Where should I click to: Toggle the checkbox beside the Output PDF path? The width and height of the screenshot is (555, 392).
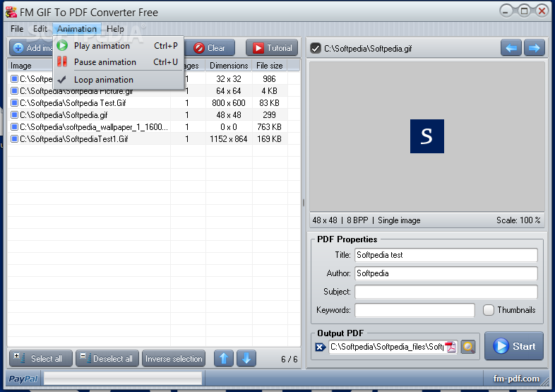click(320, 347)
